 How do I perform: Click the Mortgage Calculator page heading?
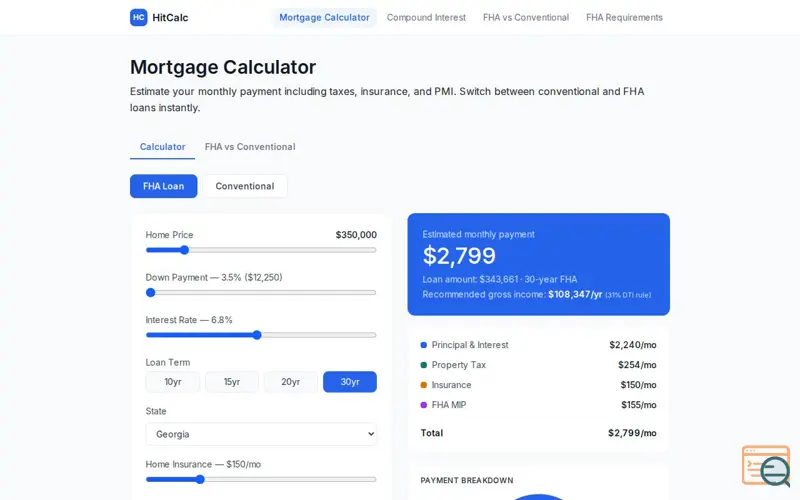223,67
